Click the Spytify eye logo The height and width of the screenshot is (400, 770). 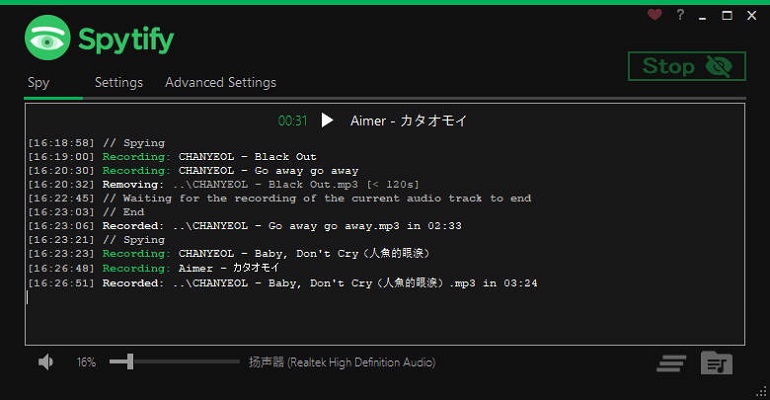(x=47, y=38)
